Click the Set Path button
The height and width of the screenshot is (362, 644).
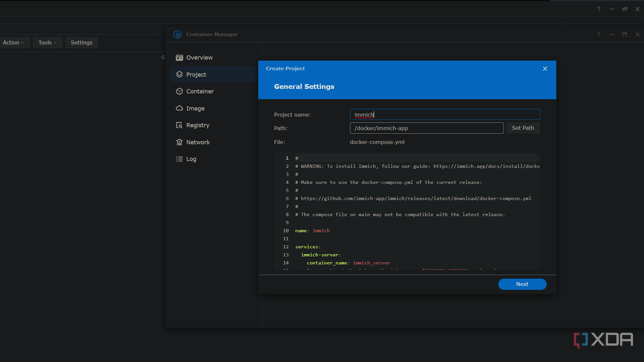[523, 128]
